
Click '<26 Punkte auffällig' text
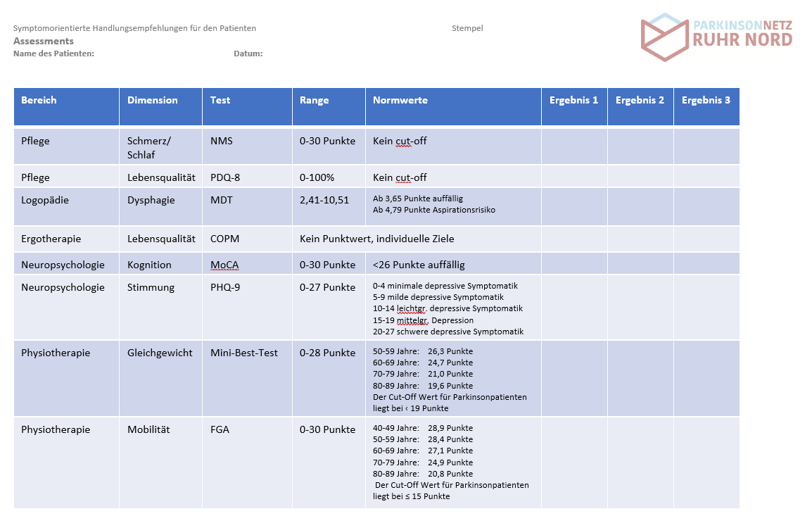419,265
